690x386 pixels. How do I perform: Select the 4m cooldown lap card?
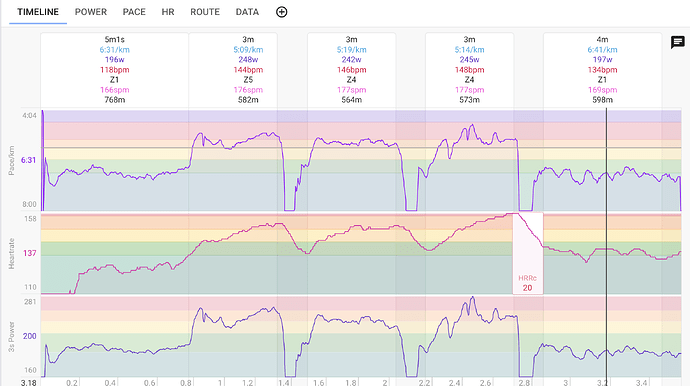(x=602, y=70)
